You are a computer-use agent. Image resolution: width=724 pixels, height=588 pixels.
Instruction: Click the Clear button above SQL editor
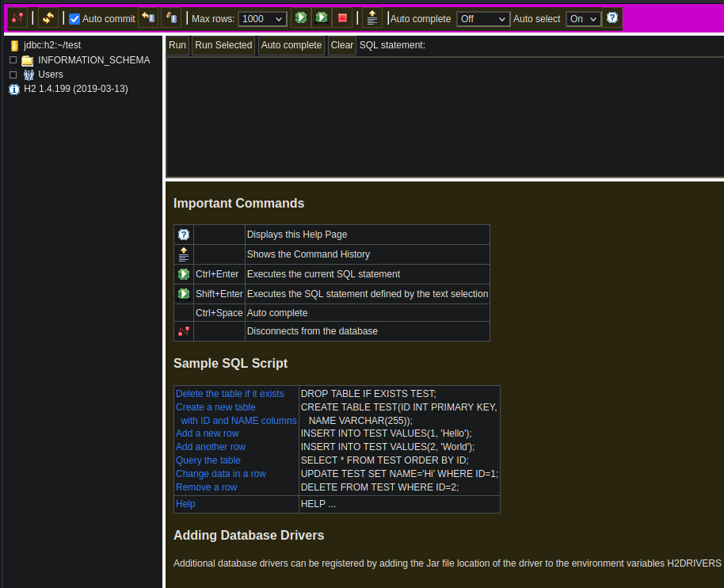(x=341, y=45)
